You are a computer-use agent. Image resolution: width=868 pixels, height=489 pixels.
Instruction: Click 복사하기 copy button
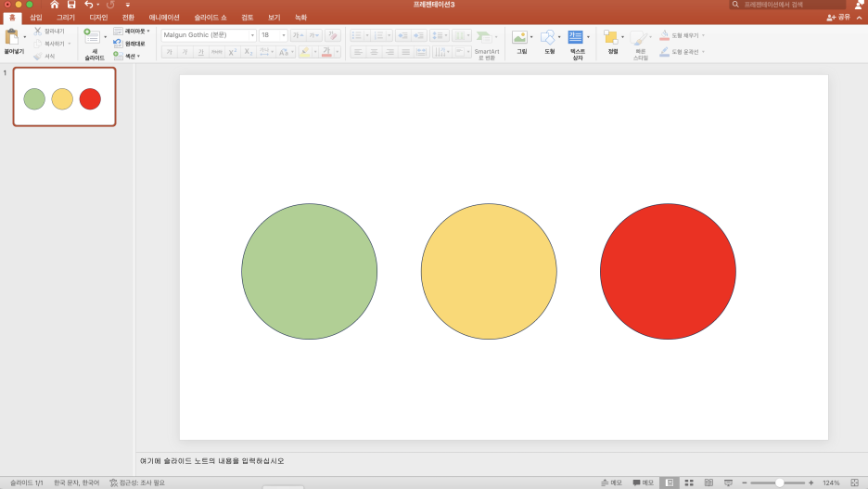[x=50, y=44]
